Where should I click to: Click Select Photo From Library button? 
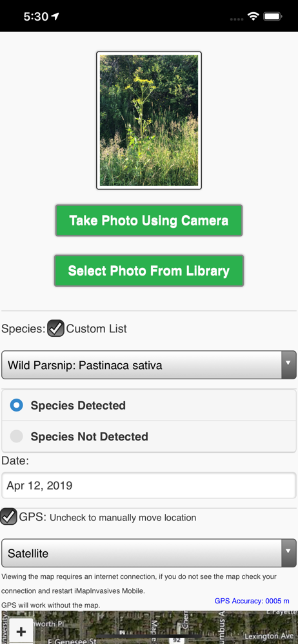pyautogui.click(x=149, y=270)
